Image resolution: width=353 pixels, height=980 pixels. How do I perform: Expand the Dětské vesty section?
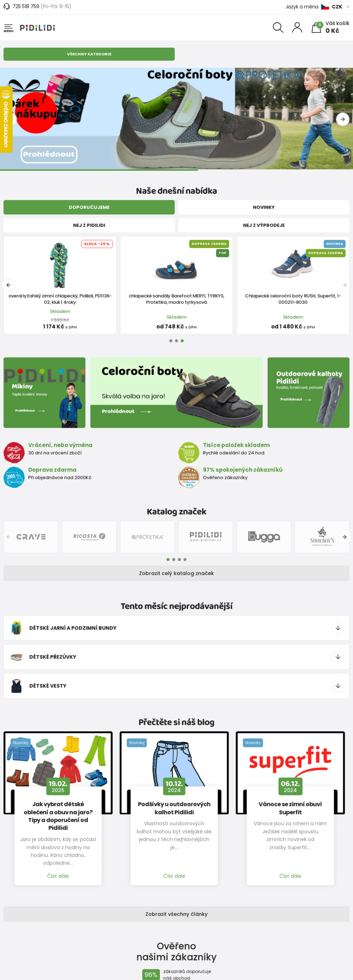click(x=176, y=686)
